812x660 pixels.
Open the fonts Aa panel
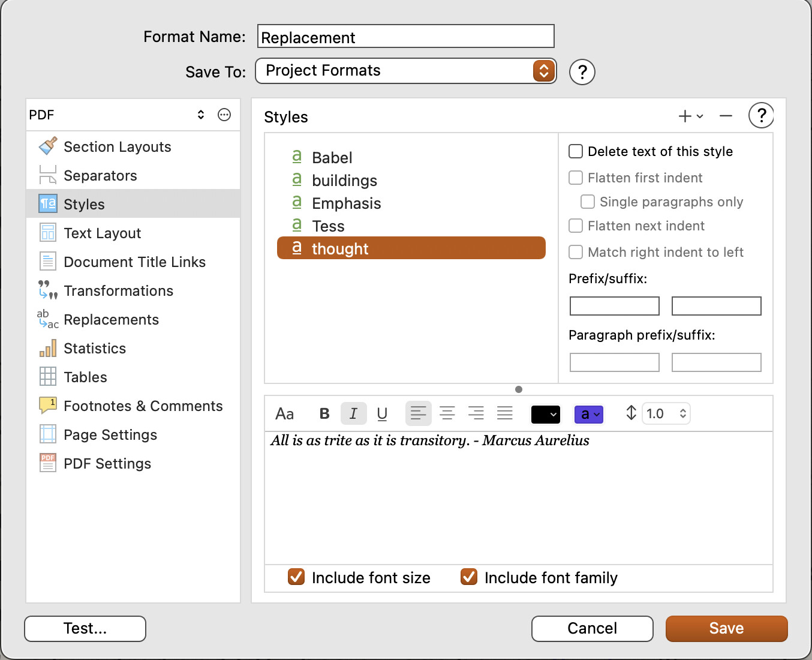(284, 414)
